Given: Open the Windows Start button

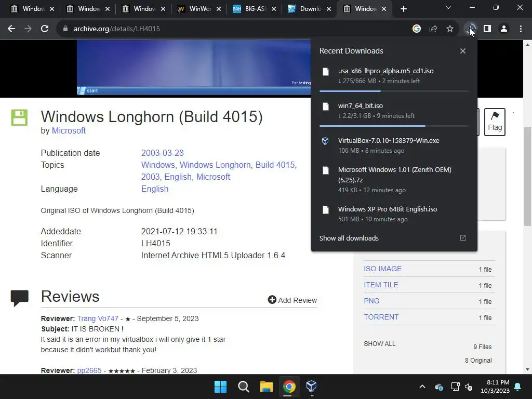Looking at the screenshot, I should pos(220,387).
